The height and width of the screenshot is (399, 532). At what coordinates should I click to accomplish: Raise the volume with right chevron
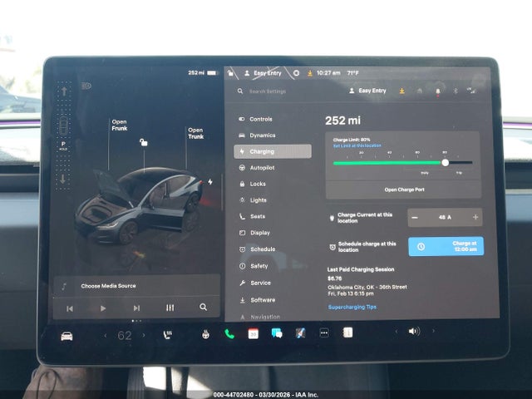pos(434,331)
